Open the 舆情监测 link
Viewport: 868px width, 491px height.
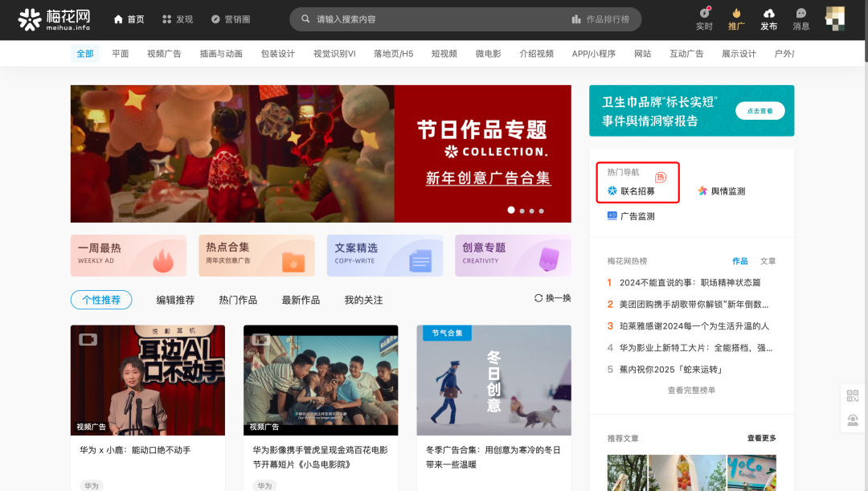coord(722,191)
